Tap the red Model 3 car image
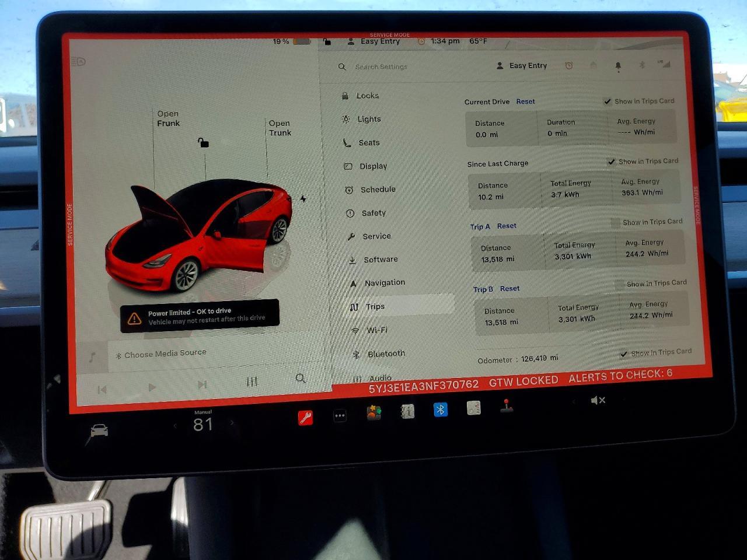The width and height of the screenshot is (747, 560). [198, 236]
